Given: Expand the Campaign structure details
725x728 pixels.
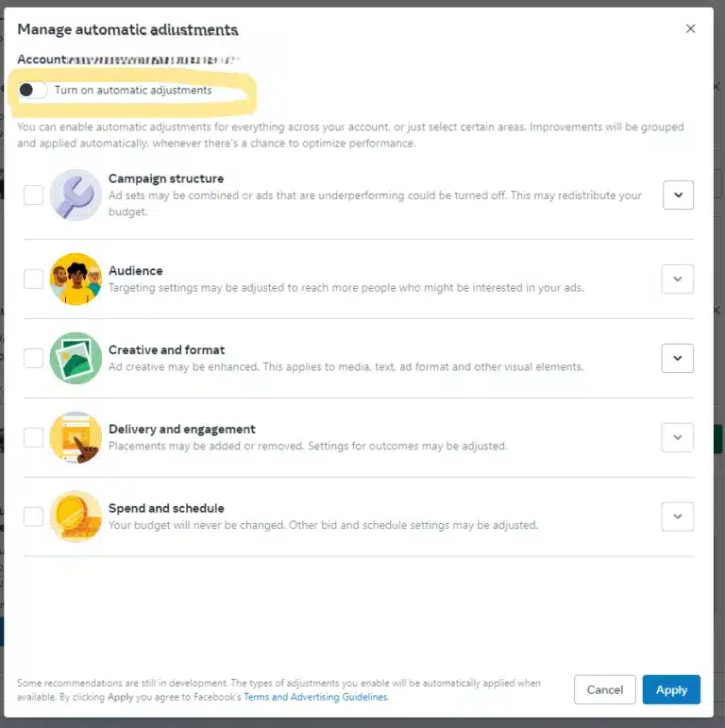Looking at the screenshot, I should [678, 195].
